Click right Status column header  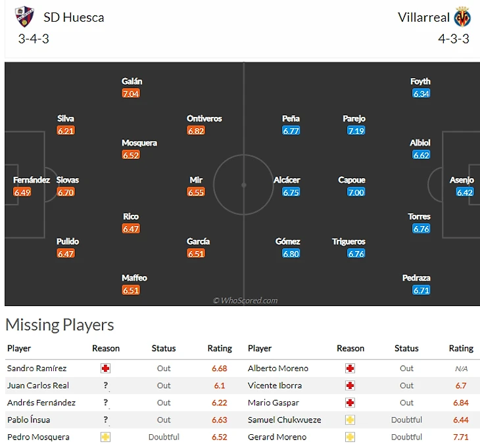(x=406, y=349)
